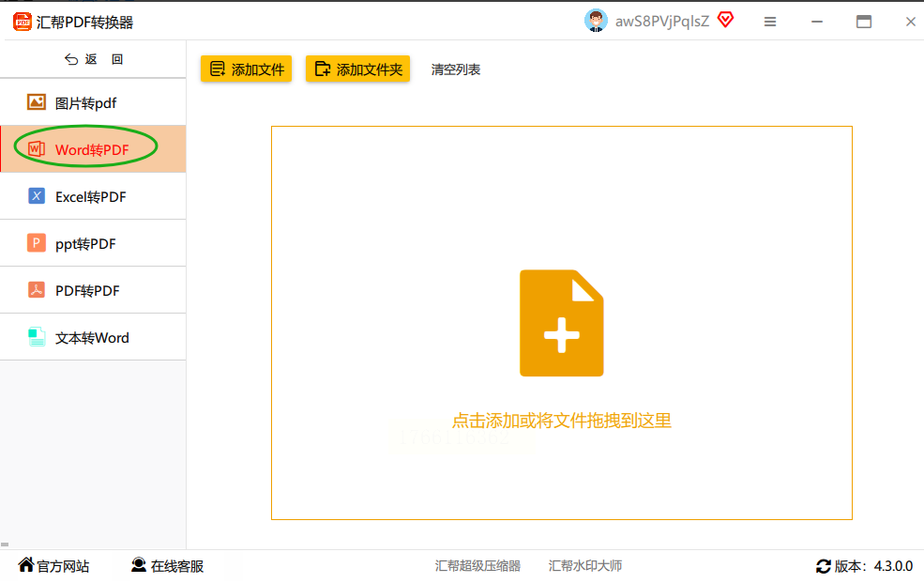Click the 添加文件 button
924x583 pixels.
tap(247, 69)
